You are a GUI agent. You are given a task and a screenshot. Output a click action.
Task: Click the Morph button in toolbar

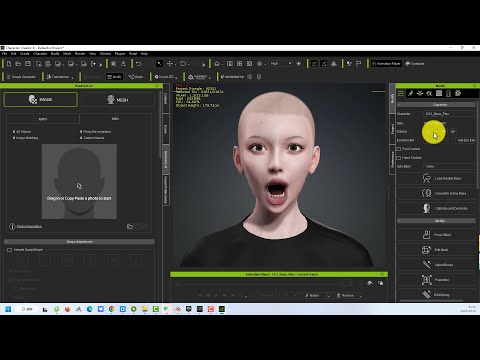(136, 77)
